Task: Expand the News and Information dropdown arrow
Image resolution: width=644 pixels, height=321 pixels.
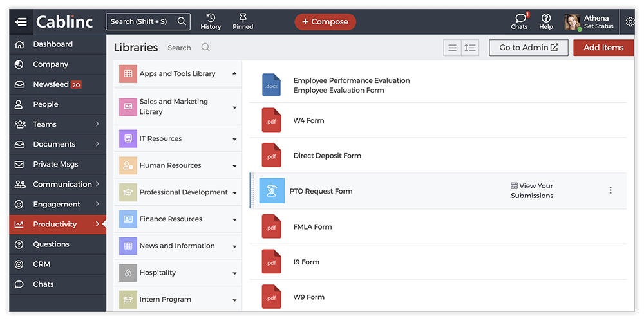Action: pyautogui.click(x=234, y=247)
